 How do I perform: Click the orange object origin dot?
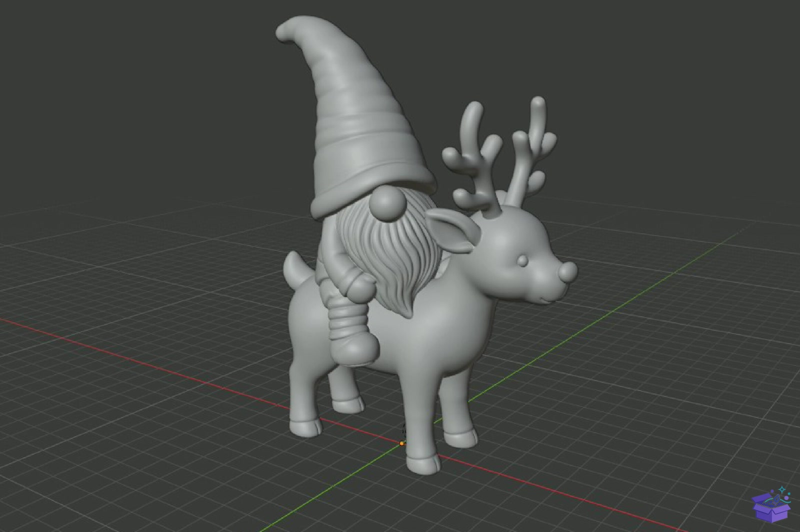(x=402, y=443)
